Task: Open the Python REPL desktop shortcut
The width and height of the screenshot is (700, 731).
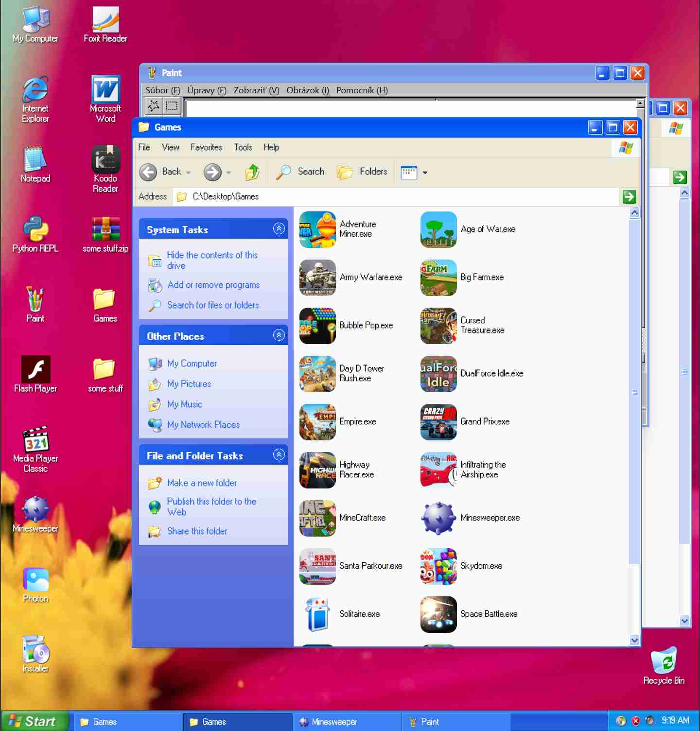Action: tap(35, 229)
